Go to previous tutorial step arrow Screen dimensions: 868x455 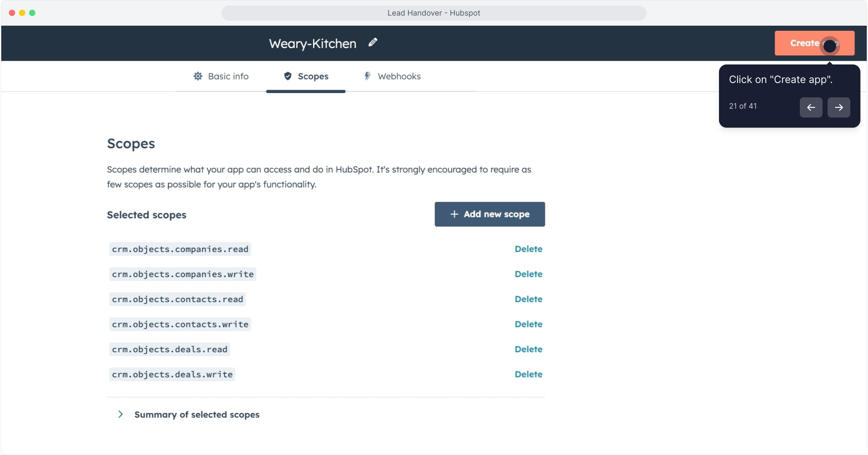[811, 107]
